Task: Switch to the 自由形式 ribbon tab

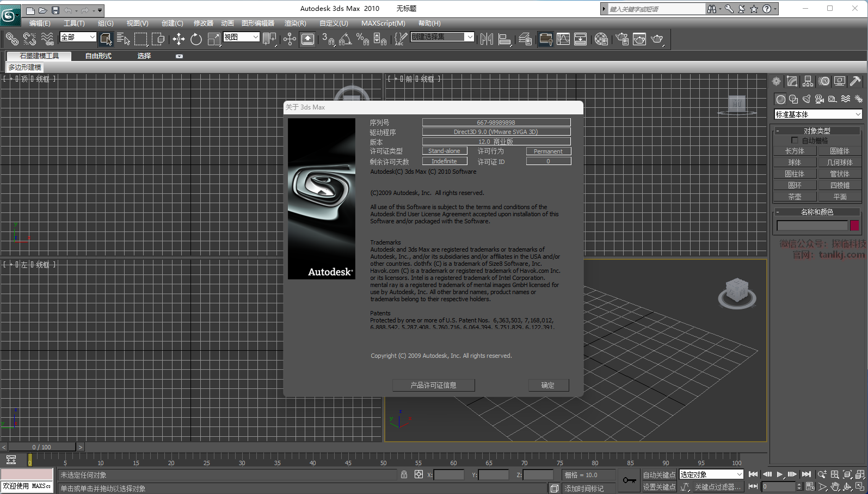Action: pyautogui.click(x=98, y=56)
